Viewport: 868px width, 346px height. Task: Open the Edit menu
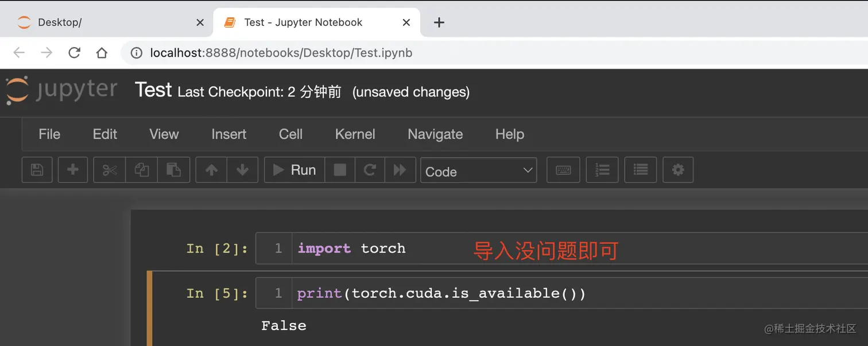[x=105, y=134]
